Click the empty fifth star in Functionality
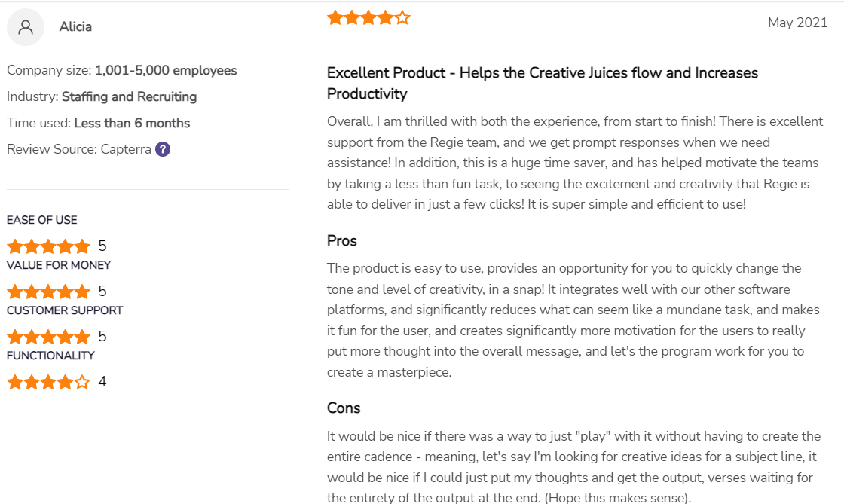Image resolution: width=844 pixels, height=504 pixels. tap(82, 382)
